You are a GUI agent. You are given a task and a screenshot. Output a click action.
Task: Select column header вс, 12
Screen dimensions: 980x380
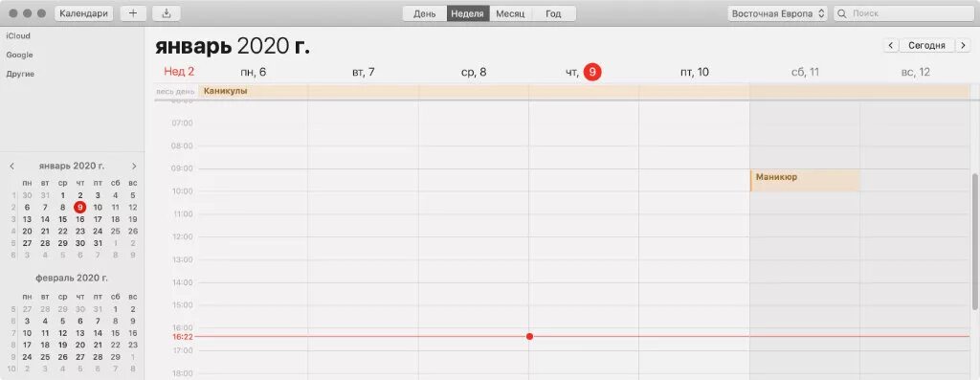pos(916,73)
